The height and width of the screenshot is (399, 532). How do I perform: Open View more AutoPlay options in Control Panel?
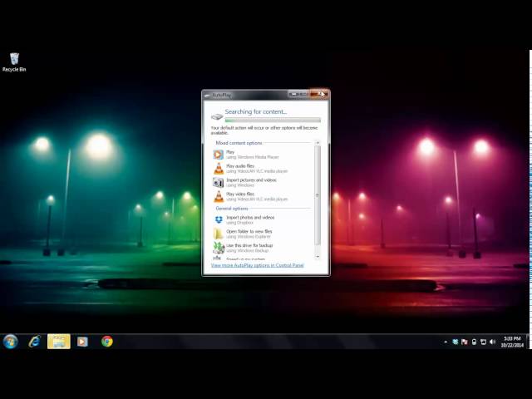(257, 265)
